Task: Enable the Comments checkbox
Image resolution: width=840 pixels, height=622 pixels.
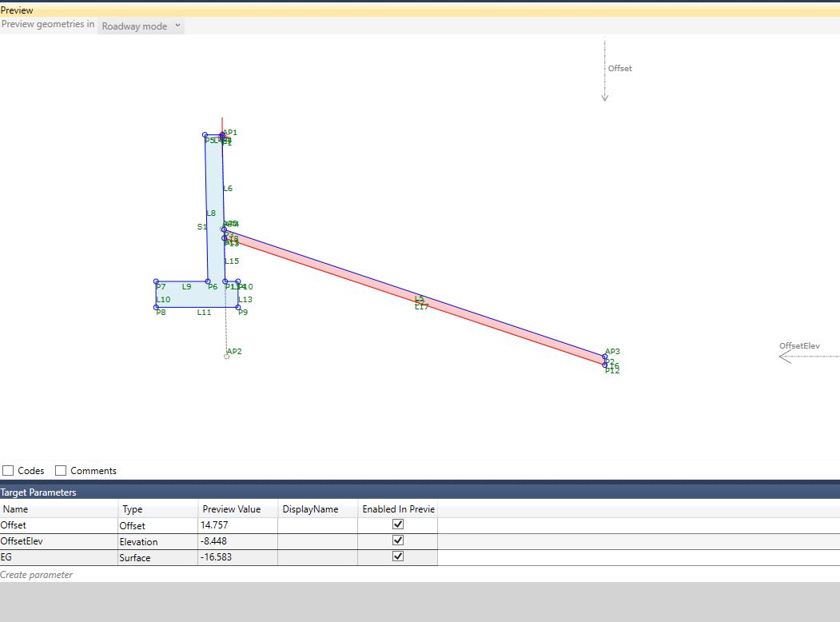Action: pos(61,470)
